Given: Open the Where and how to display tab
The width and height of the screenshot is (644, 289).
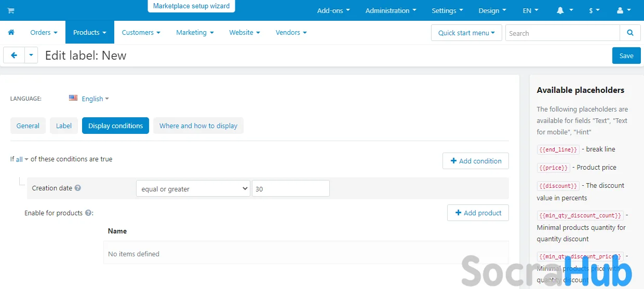Looking at the screenshot, I should click(198, 126).
